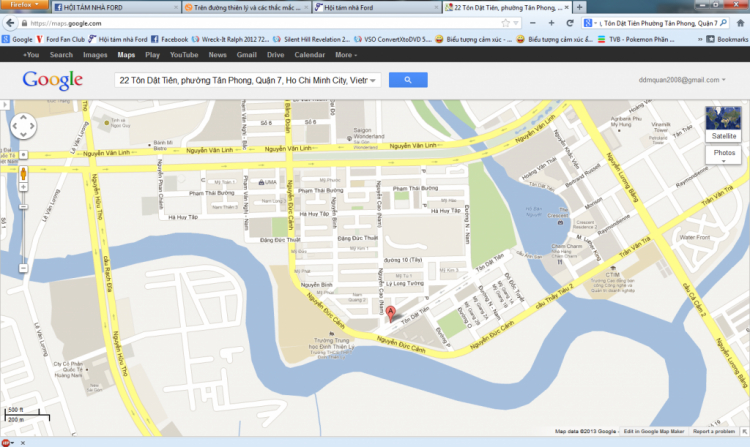Open a new tab with plus button
This screenshot has width=750, height=447.
click(579, 7)
